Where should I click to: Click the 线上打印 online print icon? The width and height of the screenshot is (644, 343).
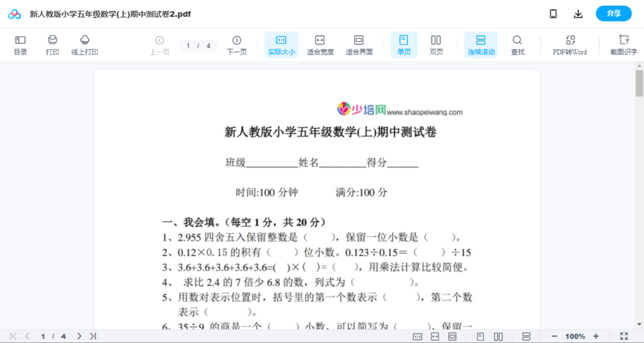[85, 44]
